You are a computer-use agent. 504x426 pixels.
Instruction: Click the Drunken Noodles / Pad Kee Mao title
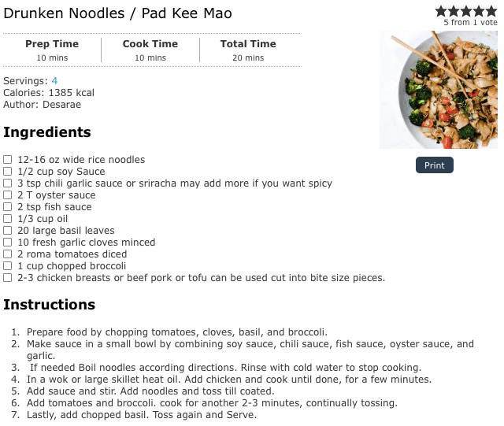(x=117, y=14)
